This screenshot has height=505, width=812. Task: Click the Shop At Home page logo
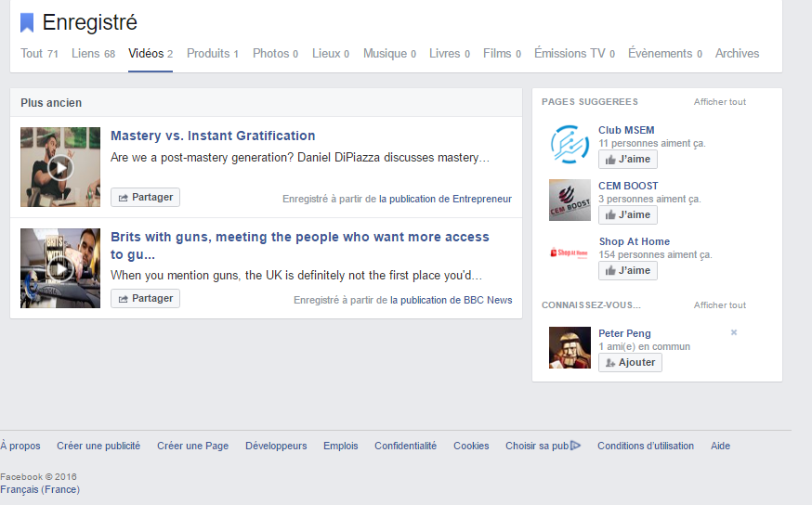click(570, 253)
